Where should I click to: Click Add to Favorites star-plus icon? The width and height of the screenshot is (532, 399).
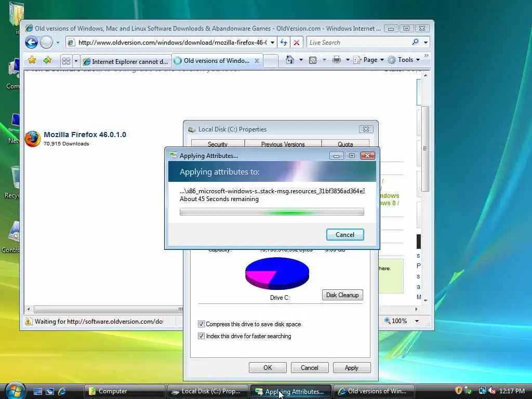coord(47,60)
